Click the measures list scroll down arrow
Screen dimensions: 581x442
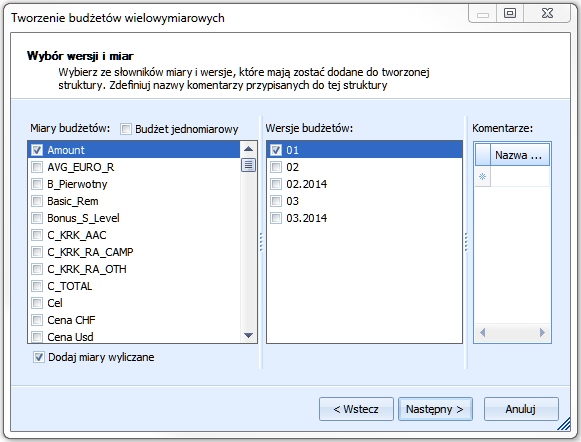(248, 335)
